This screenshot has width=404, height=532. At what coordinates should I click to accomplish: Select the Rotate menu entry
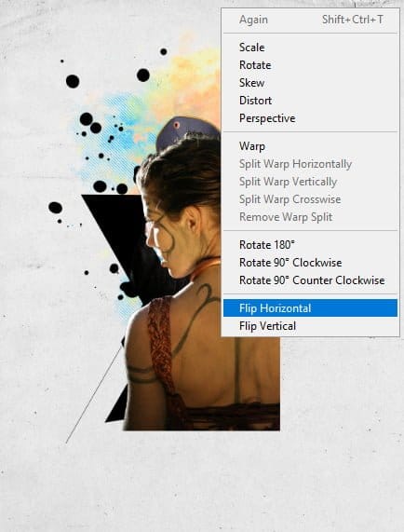[x=310, y=65]
